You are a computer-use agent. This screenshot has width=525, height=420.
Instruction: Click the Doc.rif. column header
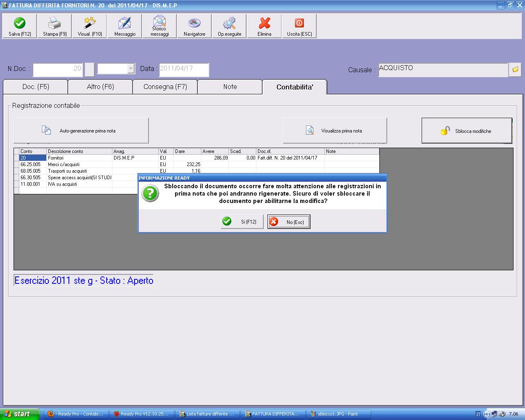[290, 151]
